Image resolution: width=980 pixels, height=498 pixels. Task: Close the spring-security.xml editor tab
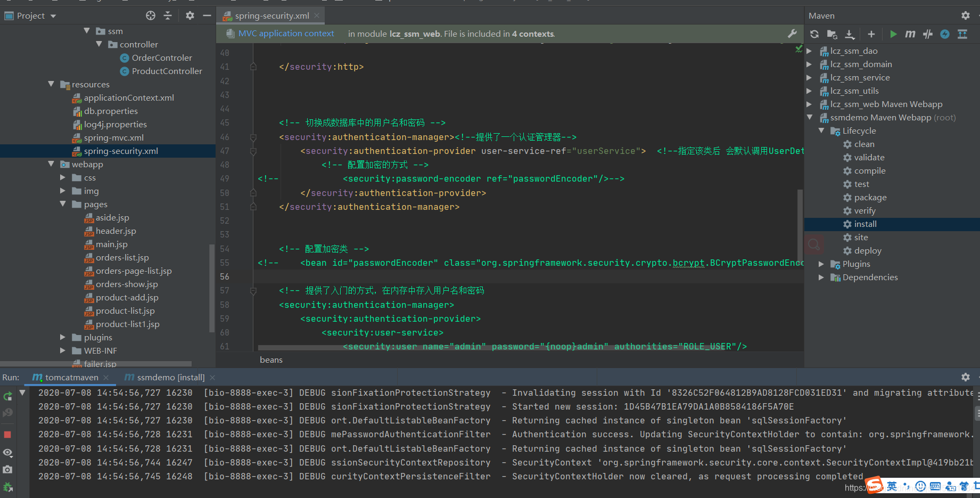[x=317, y=15]
